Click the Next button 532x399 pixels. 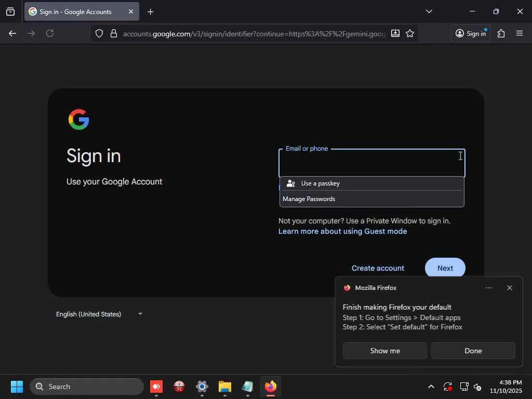pyautogui.click(x=445, y=268)
